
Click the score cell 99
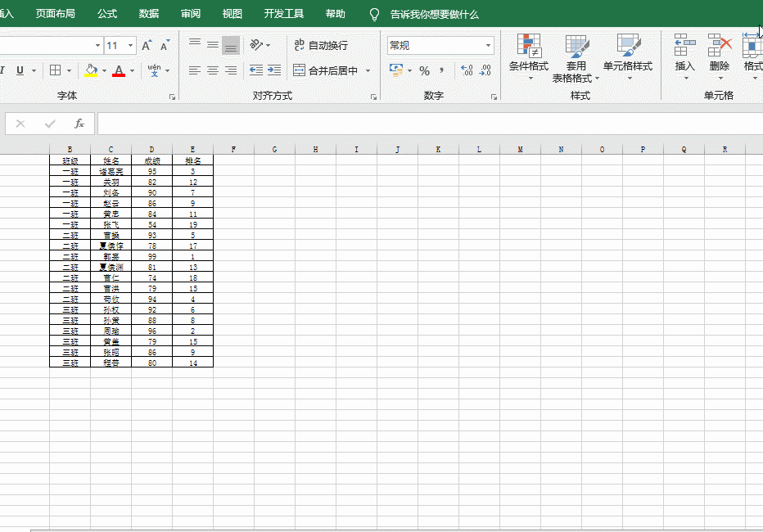pos(151,256)
